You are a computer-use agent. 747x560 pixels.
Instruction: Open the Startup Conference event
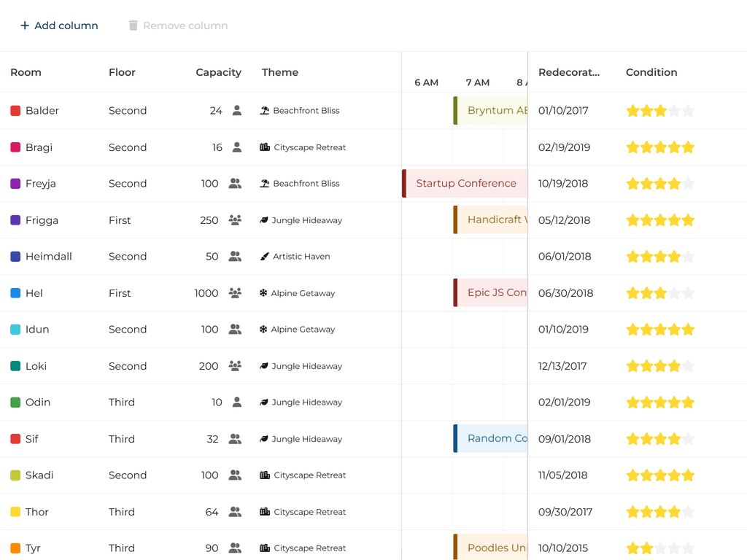click(465, 184)
